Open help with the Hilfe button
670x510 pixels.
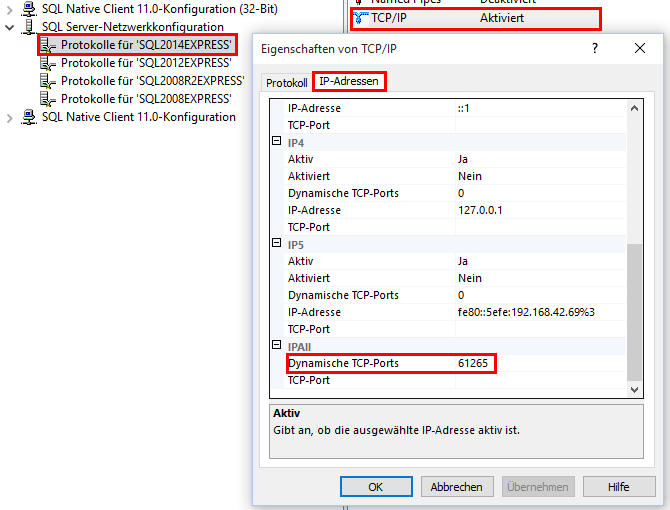pos(618,487)
